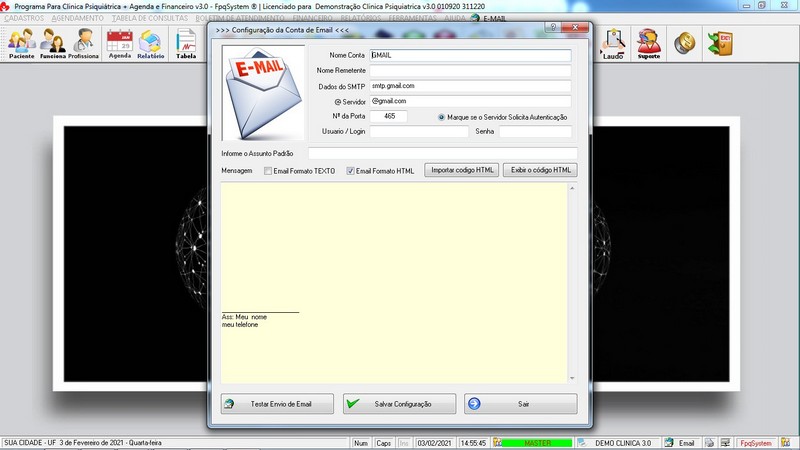Open the Tabela toolbar icon

click(x=186, y=43)
